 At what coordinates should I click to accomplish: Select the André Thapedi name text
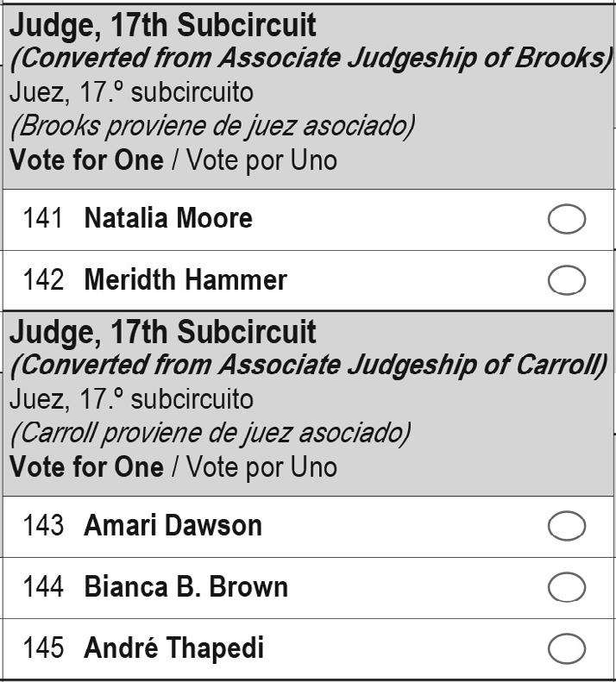coord(173,648)
